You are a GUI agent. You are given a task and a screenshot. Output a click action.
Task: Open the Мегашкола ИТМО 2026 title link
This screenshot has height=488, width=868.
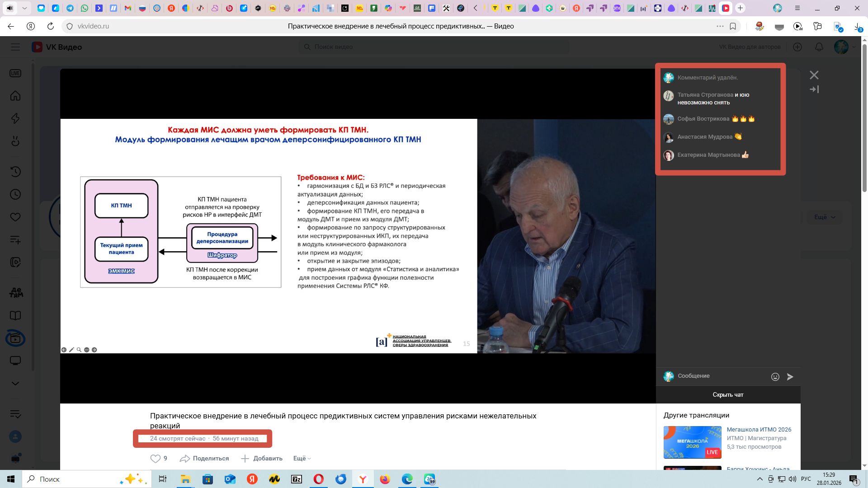pos(759,430)
